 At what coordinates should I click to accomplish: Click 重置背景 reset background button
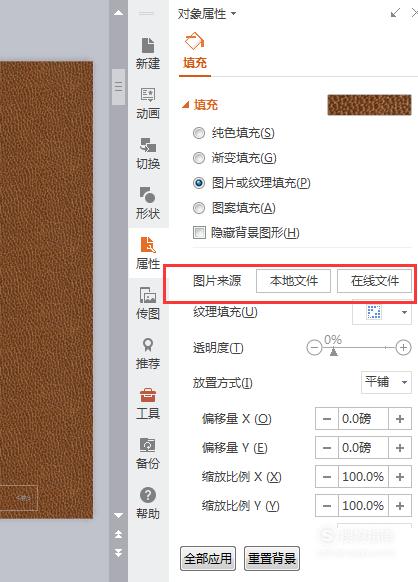click(272, 558)
